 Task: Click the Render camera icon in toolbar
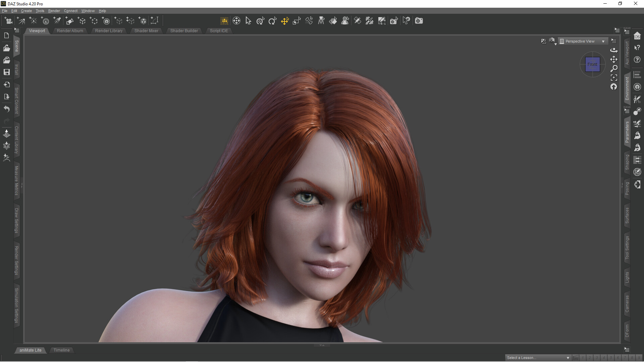(x=419, y=21)
